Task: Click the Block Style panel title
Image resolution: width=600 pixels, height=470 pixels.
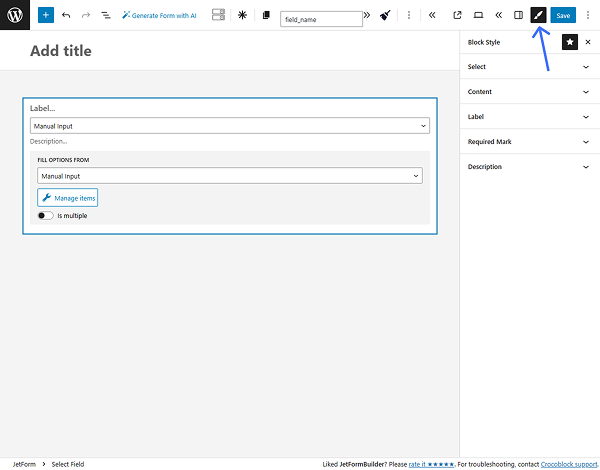Action: tap(484, 42)
